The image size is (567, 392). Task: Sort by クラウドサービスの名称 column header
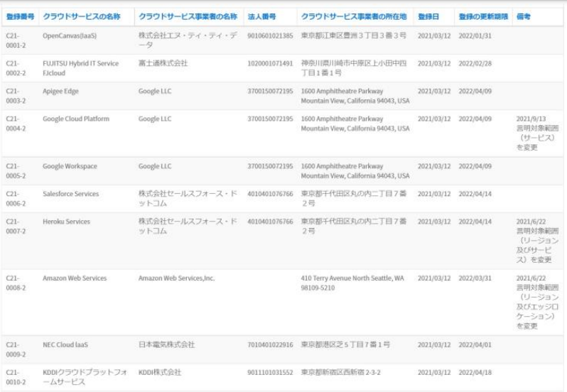point(82,16)
